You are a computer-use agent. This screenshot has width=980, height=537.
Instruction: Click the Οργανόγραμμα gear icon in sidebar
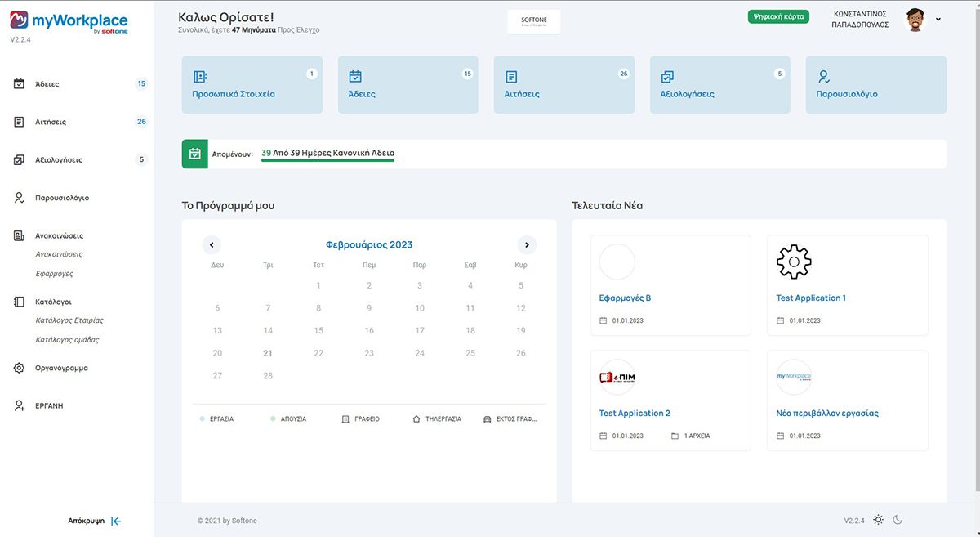point(19,368)
